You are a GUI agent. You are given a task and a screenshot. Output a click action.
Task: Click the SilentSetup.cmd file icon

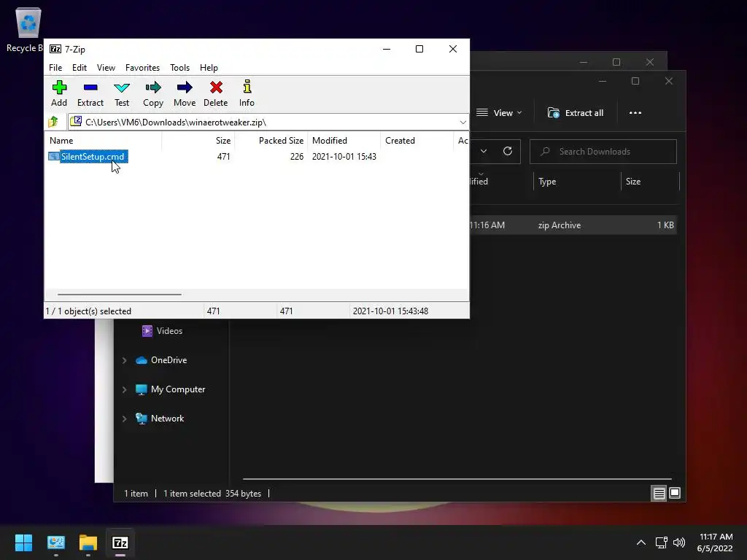click(54, 157)
